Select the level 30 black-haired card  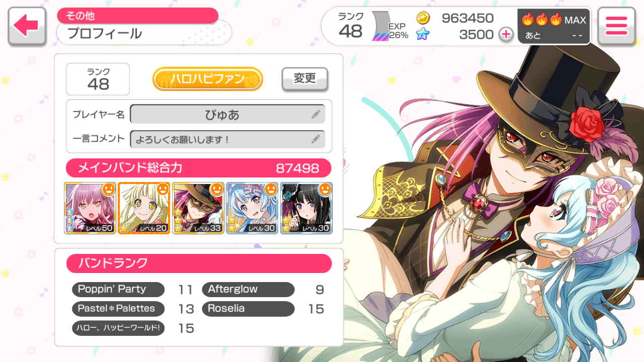pyautogui.click(x=306, y=208)
